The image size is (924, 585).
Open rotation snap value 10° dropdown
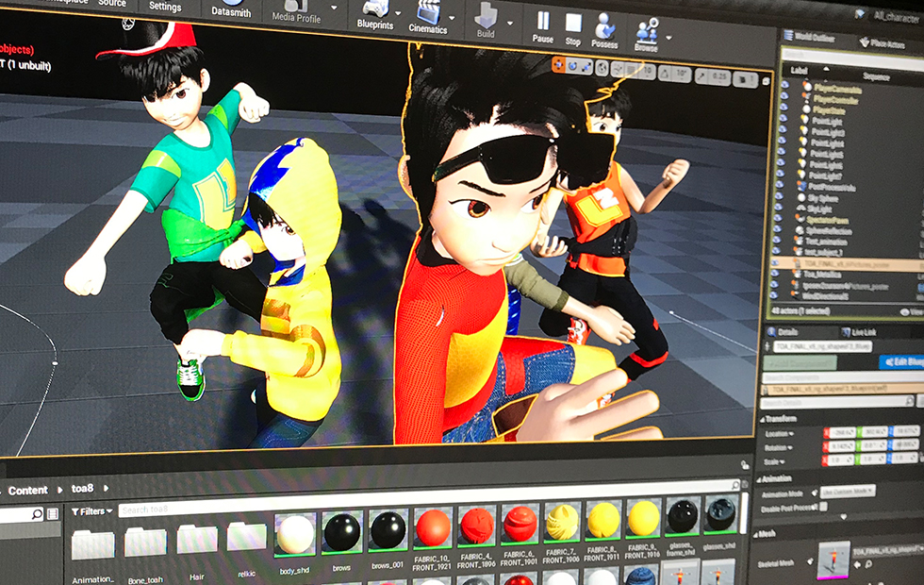tap(682, 75)
